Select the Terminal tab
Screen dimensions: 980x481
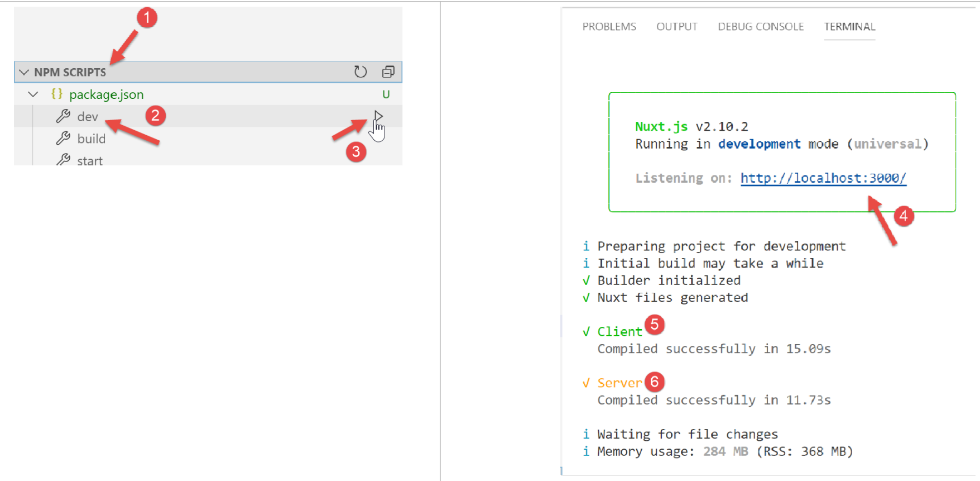(x=849, y=27)
